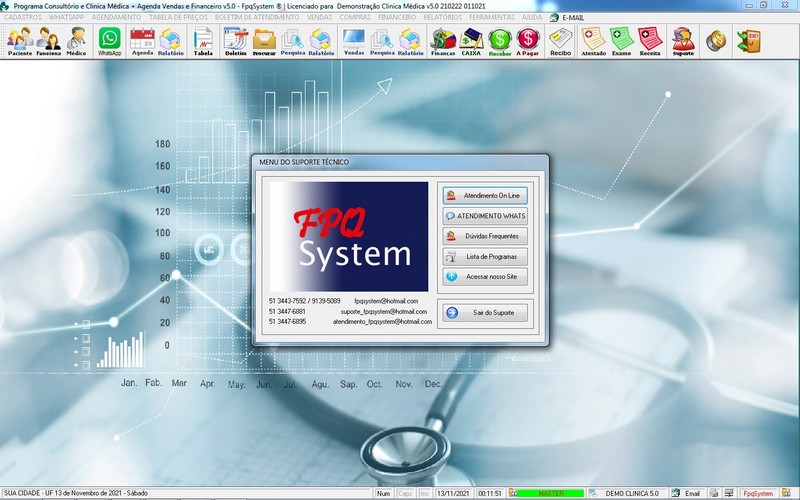This screenshot has width=800, height=500.
Task: Open Relatório icon left of Vendas
Action: click(x=321, y=41)
